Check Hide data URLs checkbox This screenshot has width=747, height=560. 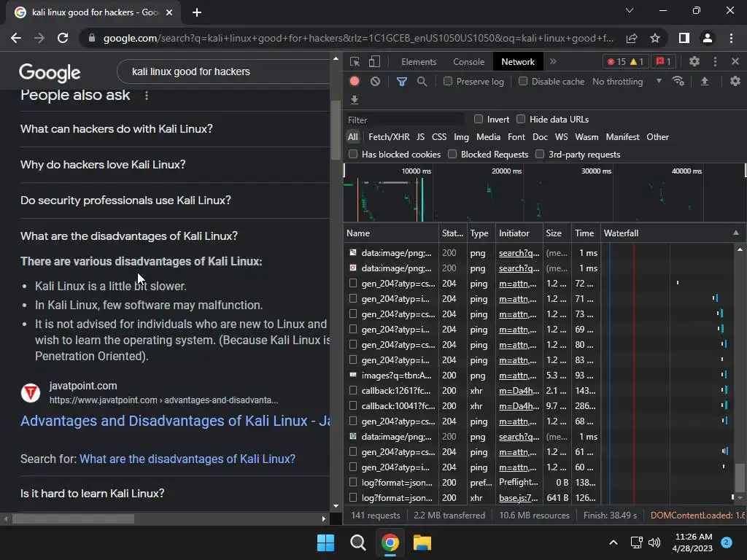(521, 119)
